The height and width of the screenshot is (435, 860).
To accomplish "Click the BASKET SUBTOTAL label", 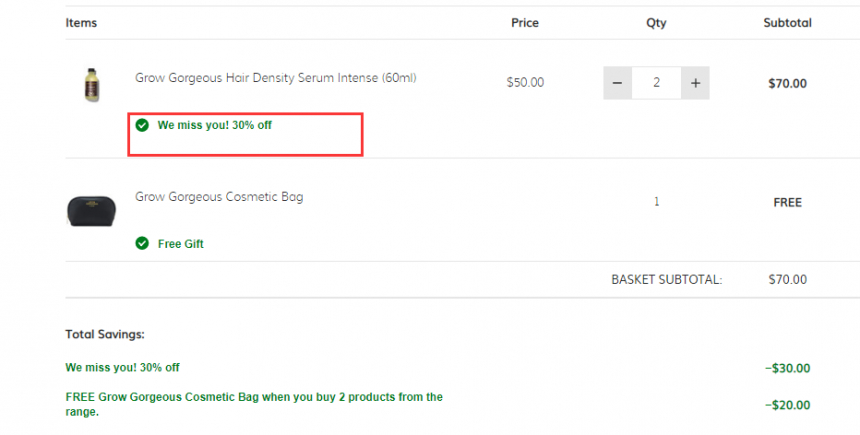I will (x=667, y=279).
